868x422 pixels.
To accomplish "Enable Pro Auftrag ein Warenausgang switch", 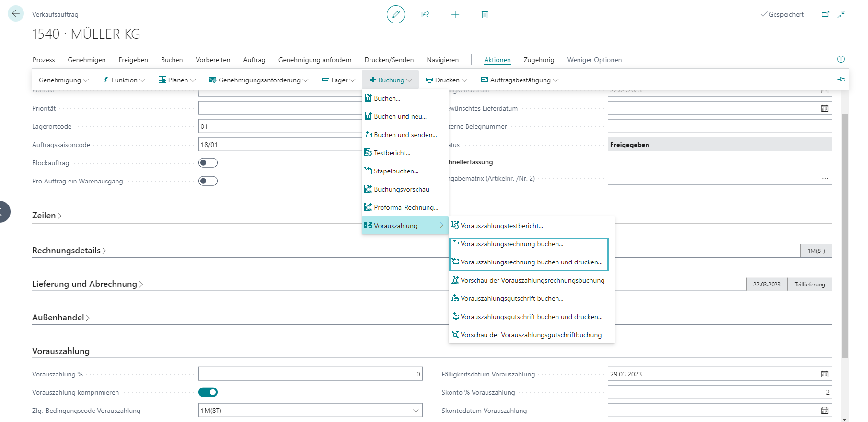I will (x=208, y=181).
